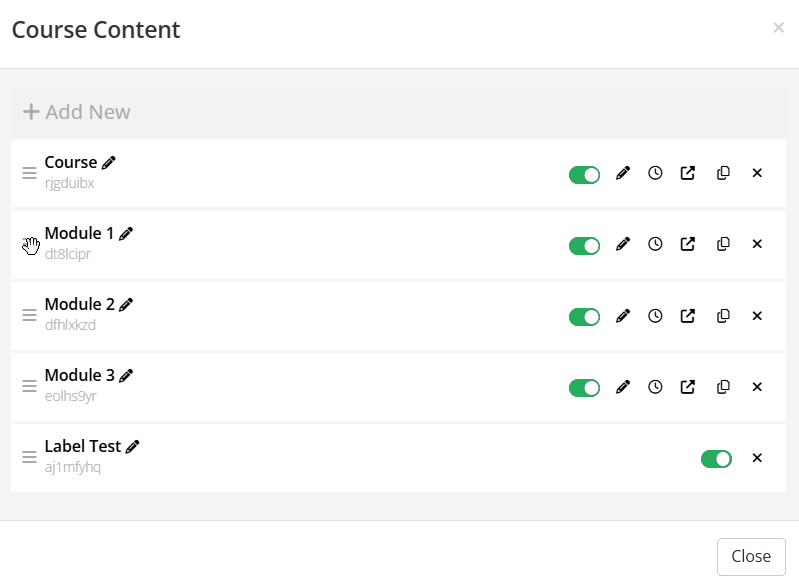
Task: Dismiss dialog with top-right X
Action: (x=778, y=28)
